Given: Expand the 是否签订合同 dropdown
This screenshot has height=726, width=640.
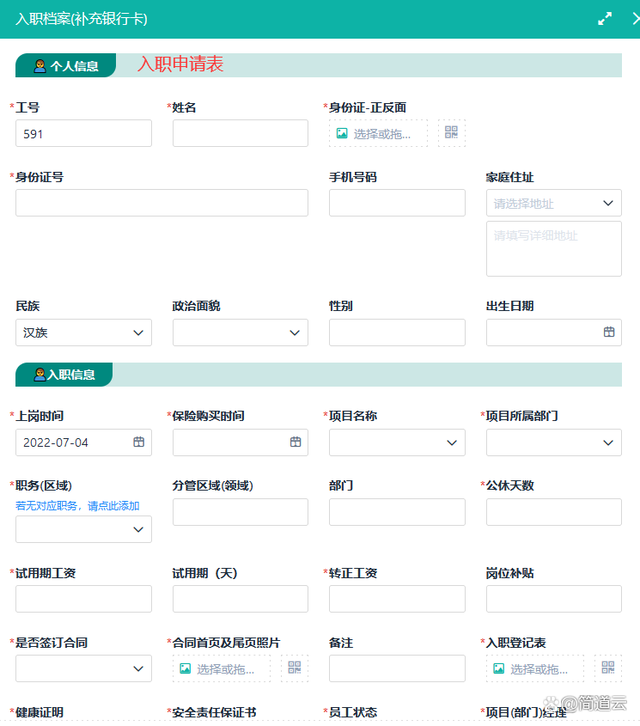Looking at the screenshot, I should tap(84, 668).
